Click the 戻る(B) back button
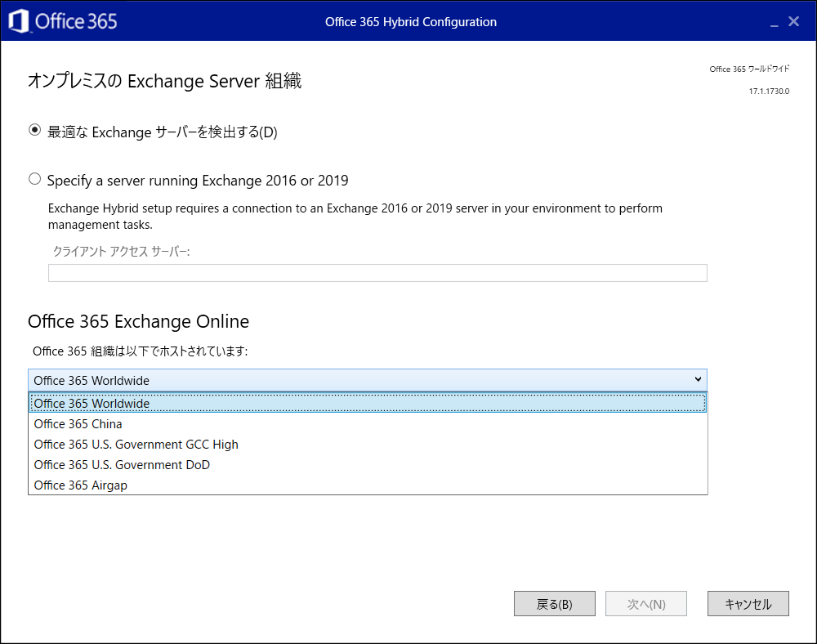Viewport: 817px width, 644px height. pyautogui.click(x=555, y=603)
